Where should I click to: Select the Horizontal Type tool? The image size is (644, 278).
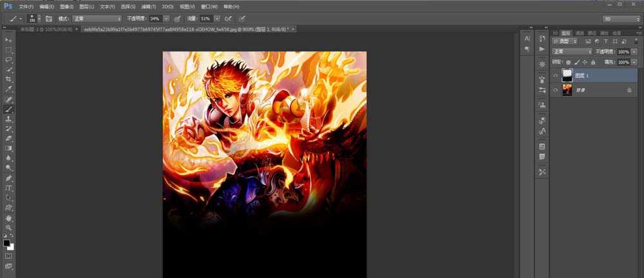click(9, 188)
